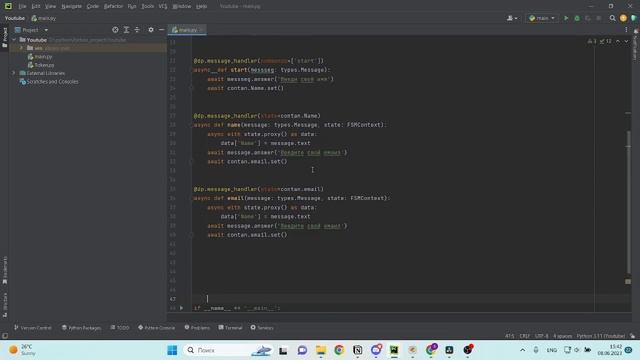Toggle the Bookmarks sidebar tab
The height and width of the screenshot is (360, 640).
[x=4, y=270]
